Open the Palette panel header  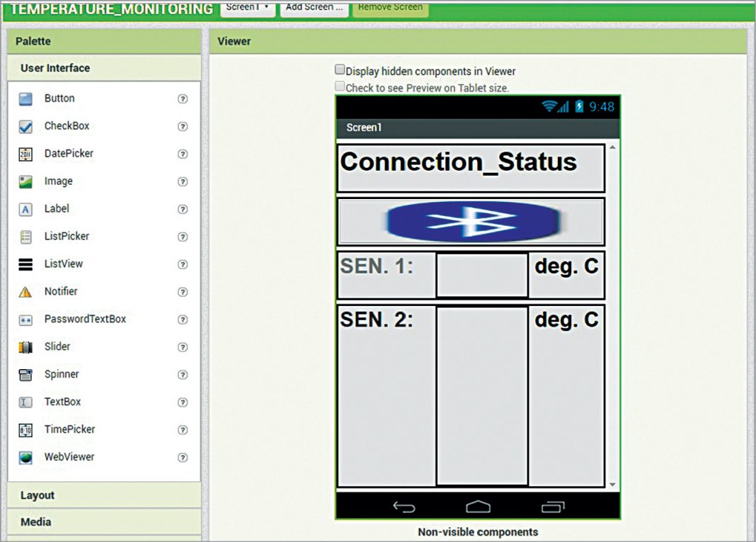[x=33, y=41]
